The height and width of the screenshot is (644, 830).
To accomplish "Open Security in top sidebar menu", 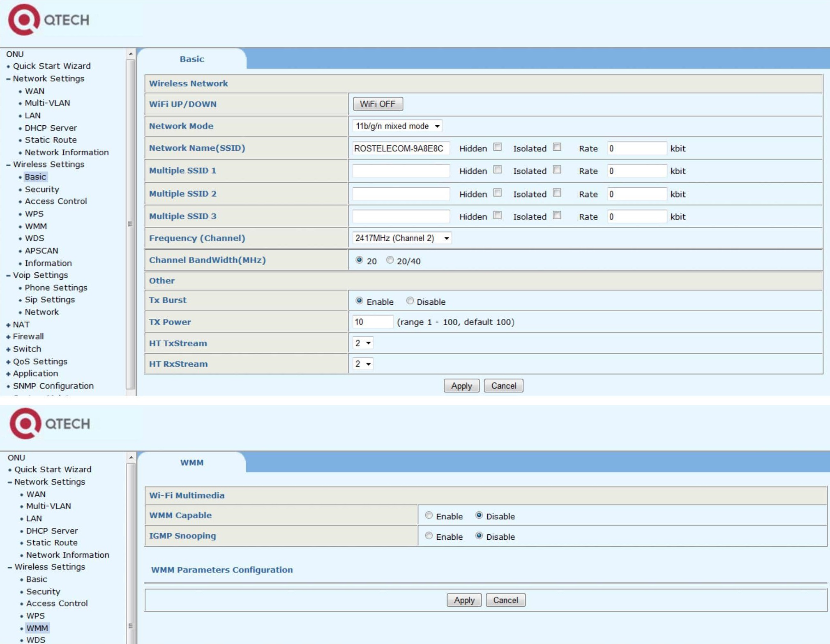I will [x=42, y=189].
